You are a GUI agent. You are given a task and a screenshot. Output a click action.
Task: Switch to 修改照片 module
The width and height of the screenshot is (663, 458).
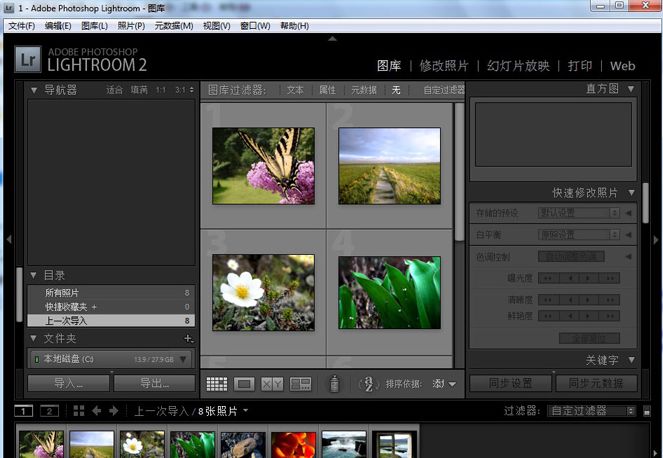click(444, 66)
